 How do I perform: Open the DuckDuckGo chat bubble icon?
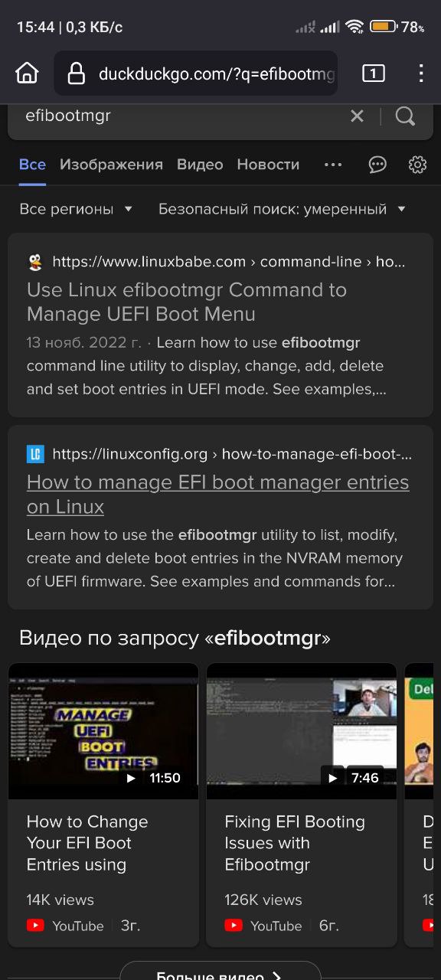click(377, 165)
